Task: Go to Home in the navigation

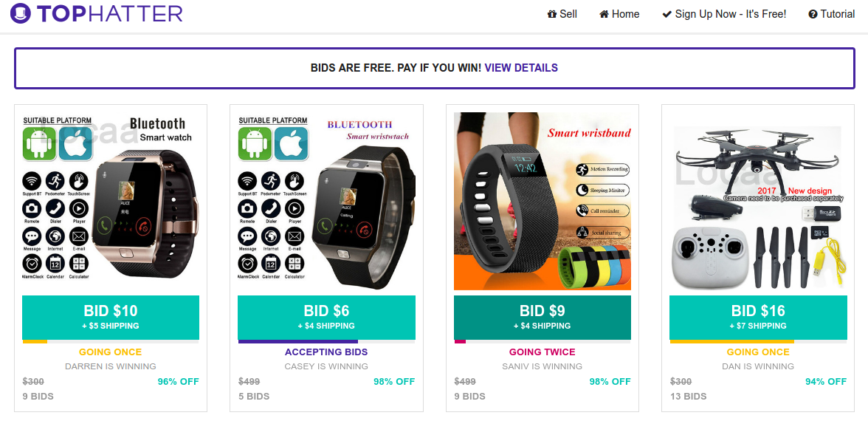Action: [x=619, y=15]
